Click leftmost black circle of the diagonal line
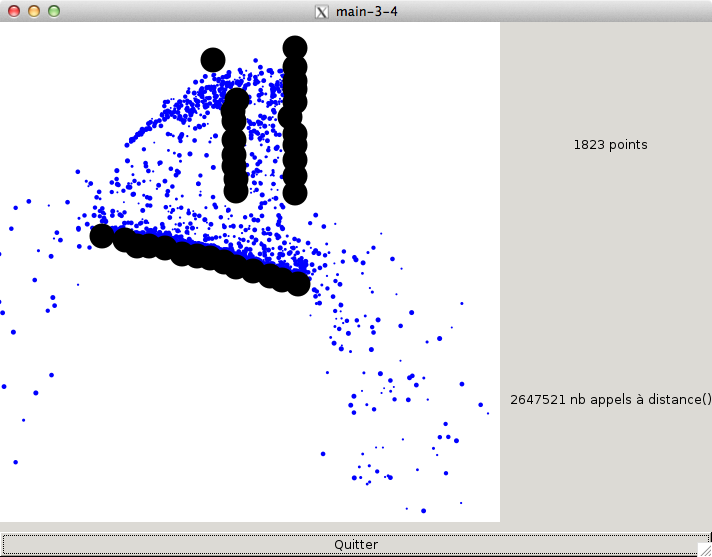The image size is (712, 557). (x=101, y=236)
